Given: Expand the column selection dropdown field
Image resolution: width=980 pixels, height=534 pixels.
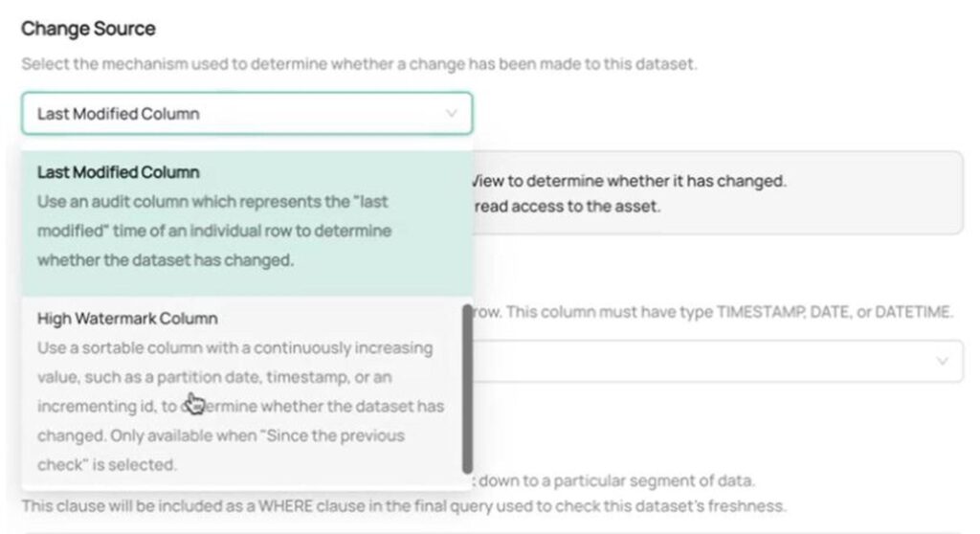Looking at the screenshot, I should click(x=718, y=362).
